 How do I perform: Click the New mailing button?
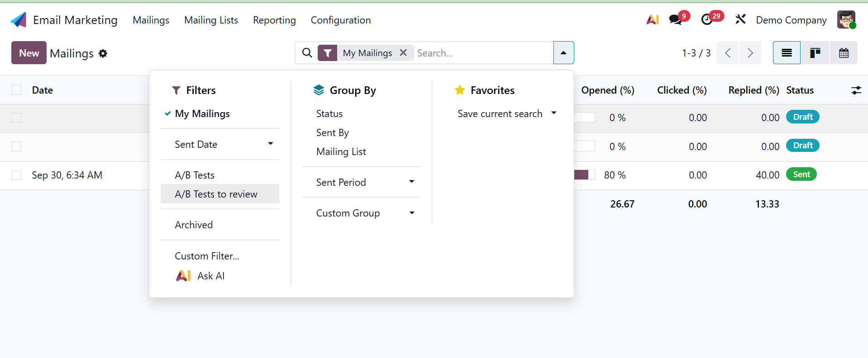tap(29, 53)
